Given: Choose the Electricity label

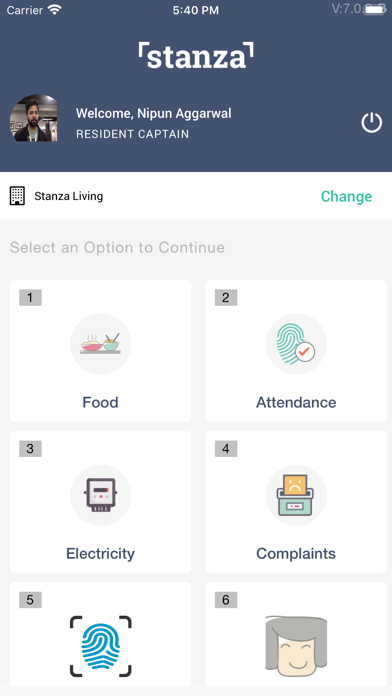Looking at the screenshot, I should click(x=100, y=554).
